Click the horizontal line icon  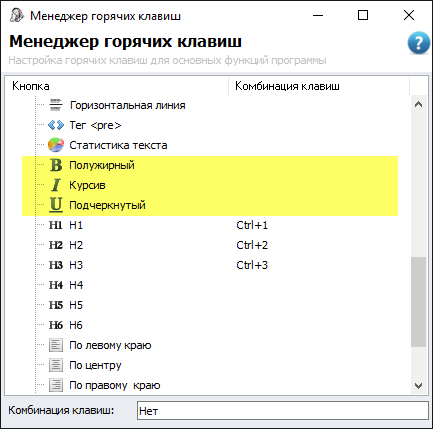tap(56, 105)
